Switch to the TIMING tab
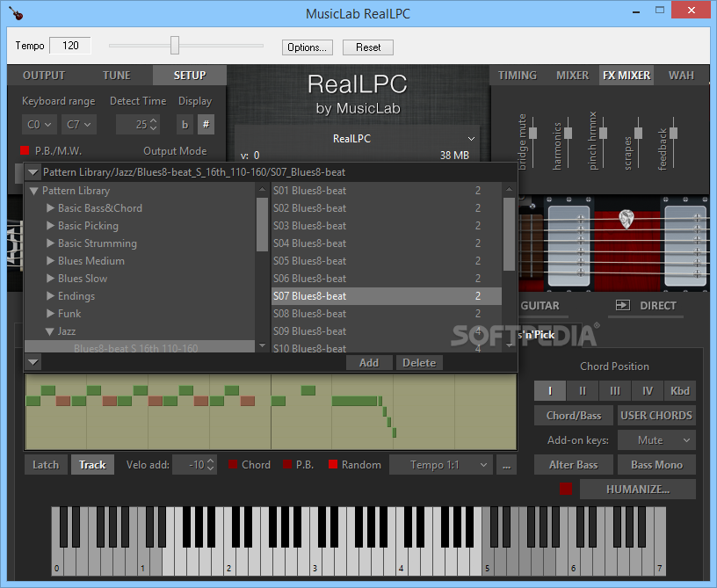 518,76
